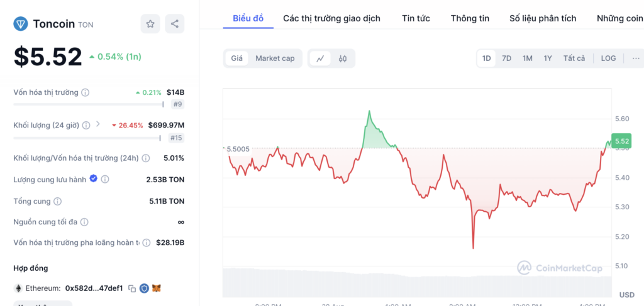Click the Toncoin logo icon
644x306 pixels.
coord(21,25)
